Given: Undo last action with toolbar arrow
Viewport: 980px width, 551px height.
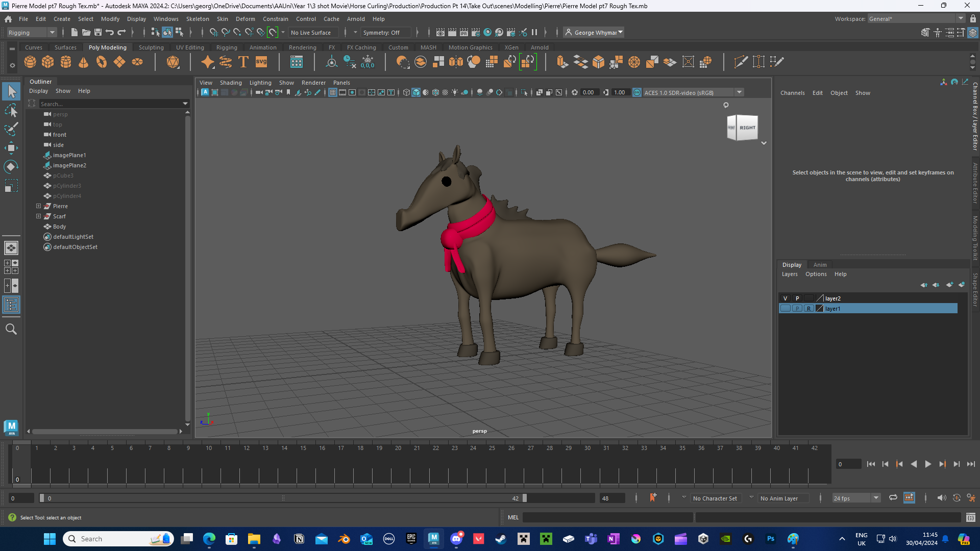Looking at the screenshot, I should [110, 32].
